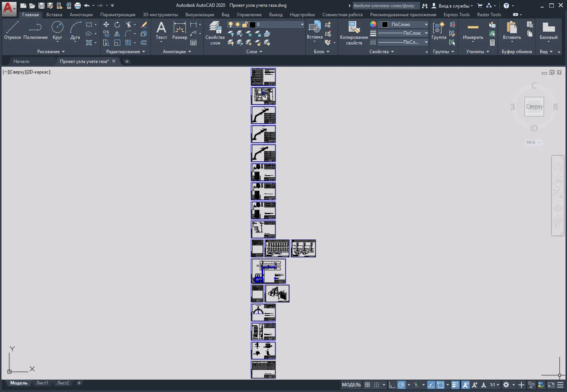This screenshot has width=567, height=392.
Task: Expand the Аннотации panel dropdown
Action: tap(177, 52)
